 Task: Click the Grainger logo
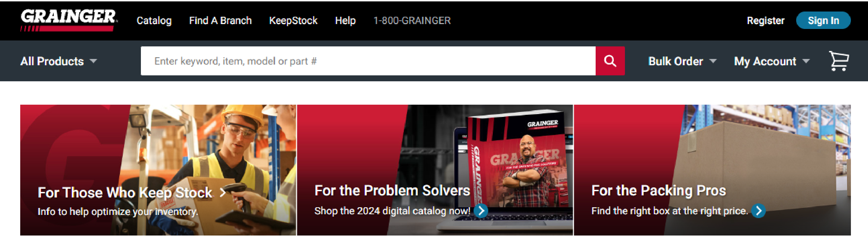coord(69,20)
